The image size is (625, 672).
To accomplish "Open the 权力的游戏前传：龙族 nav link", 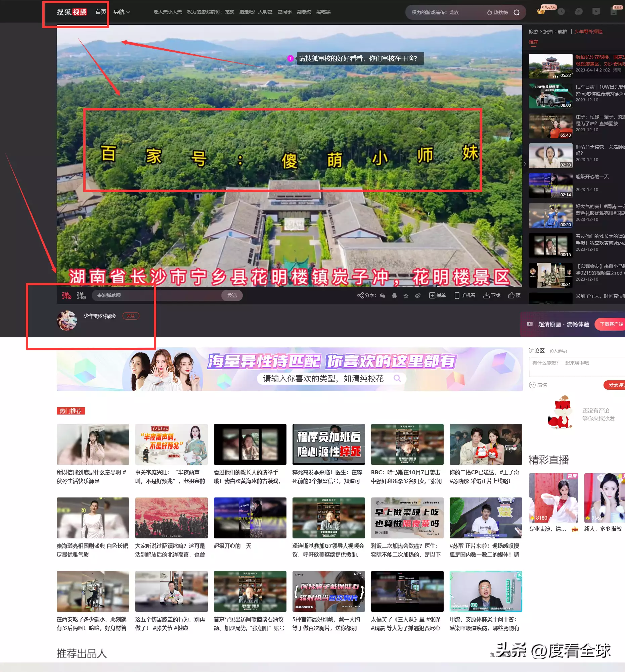I will click(211, 12).
